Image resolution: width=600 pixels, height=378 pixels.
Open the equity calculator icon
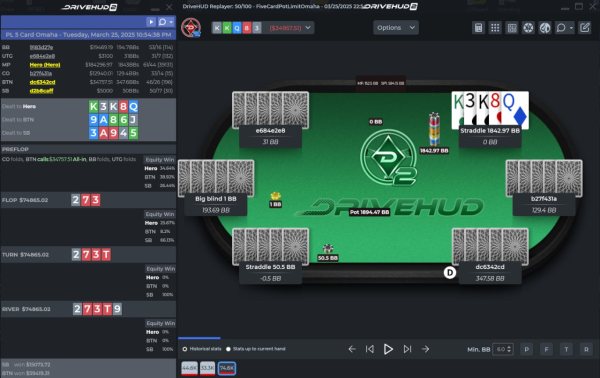[478, 28]
